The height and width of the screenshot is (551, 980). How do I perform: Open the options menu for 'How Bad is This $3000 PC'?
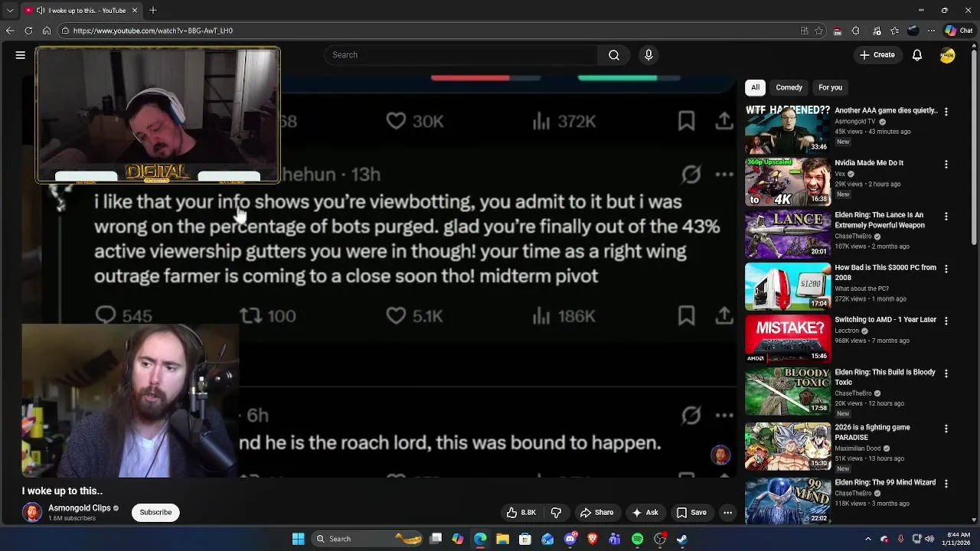[946, 269]
